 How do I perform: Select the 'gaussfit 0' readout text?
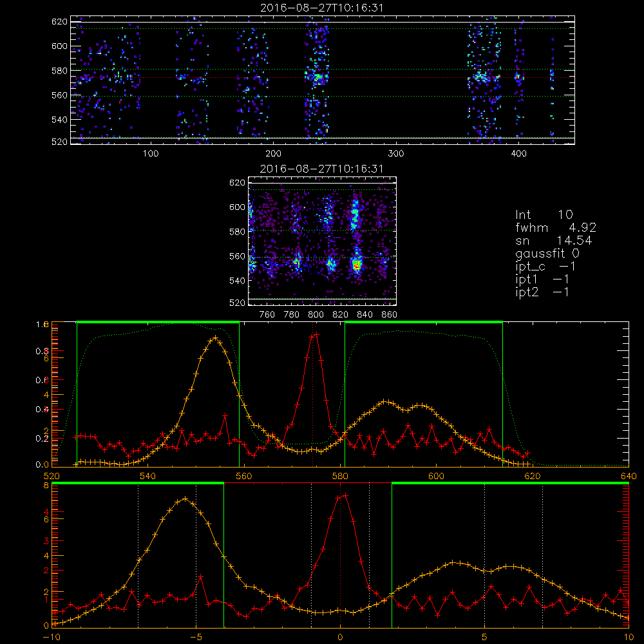(547, 253)
